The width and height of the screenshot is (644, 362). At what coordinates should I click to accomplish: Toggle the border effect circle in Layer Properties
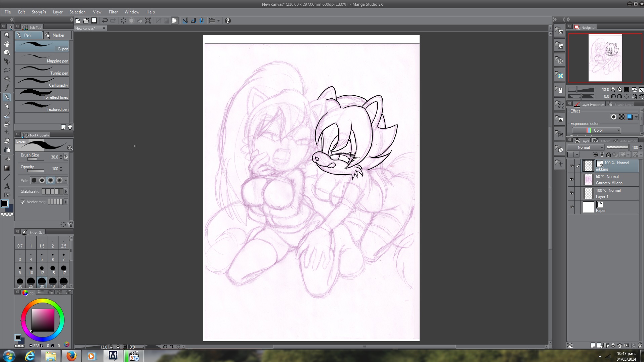pos(613,117)
